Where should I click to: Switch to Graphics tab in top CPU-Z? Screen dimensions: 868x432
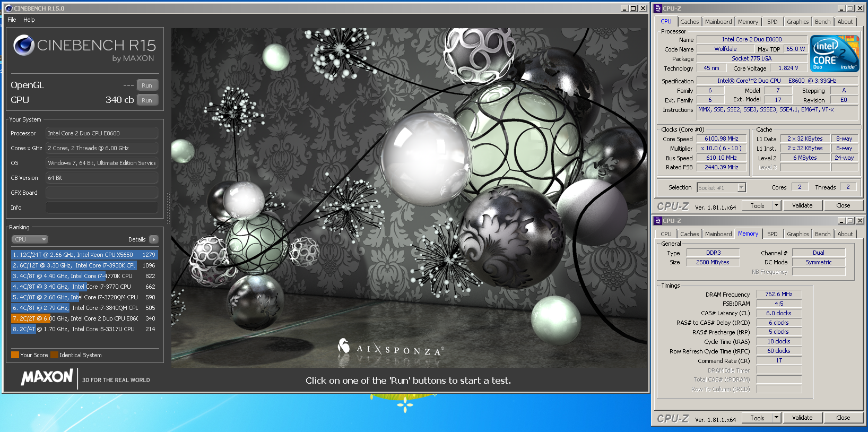point(798,22)
